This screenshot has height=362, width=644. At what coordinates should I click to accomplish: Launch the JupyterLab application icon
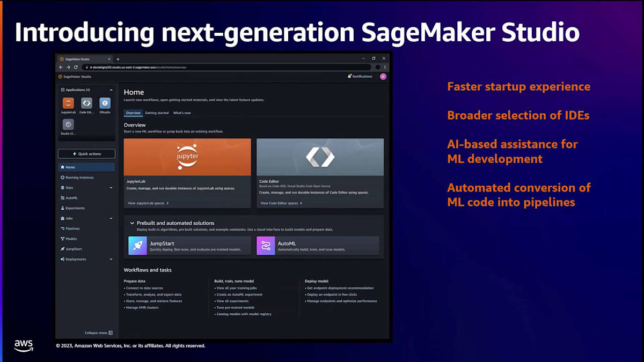68,104
